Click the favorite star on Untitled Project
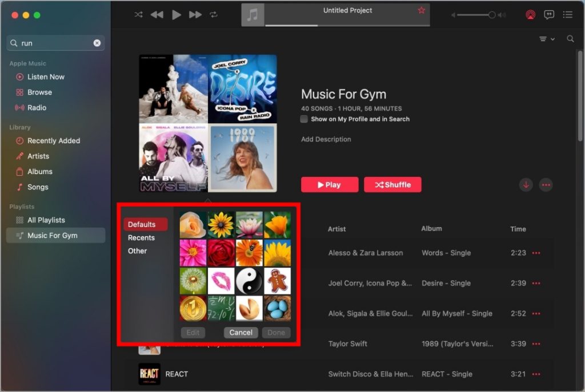Viewport: 585px width, 392px height. coord(422,10)
